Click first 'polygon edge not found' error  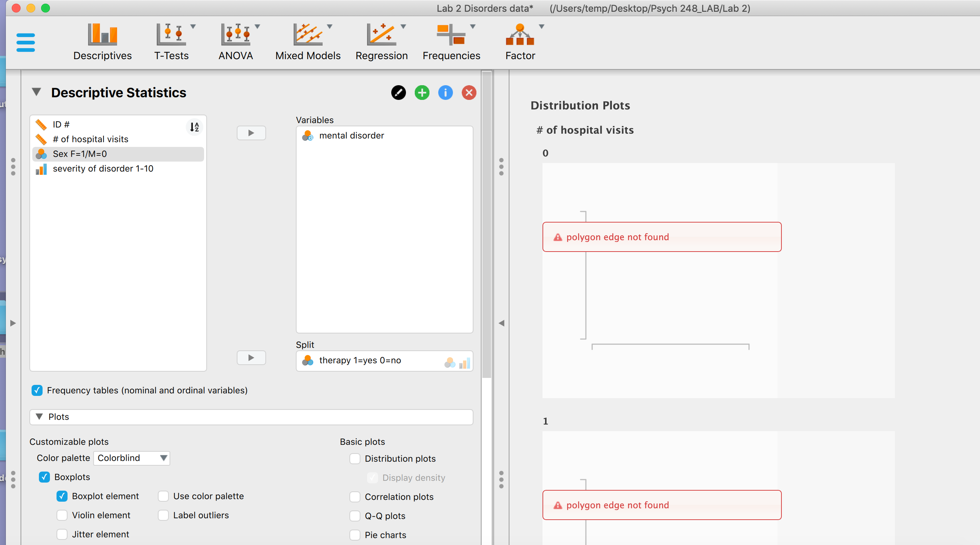662,237
